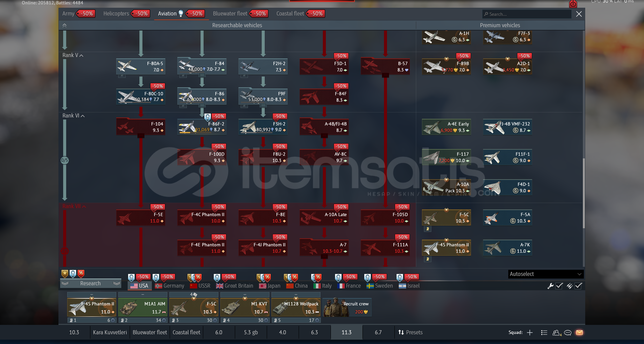
Task: Select the Great Britain nation tab
Action: coord(234,286)
